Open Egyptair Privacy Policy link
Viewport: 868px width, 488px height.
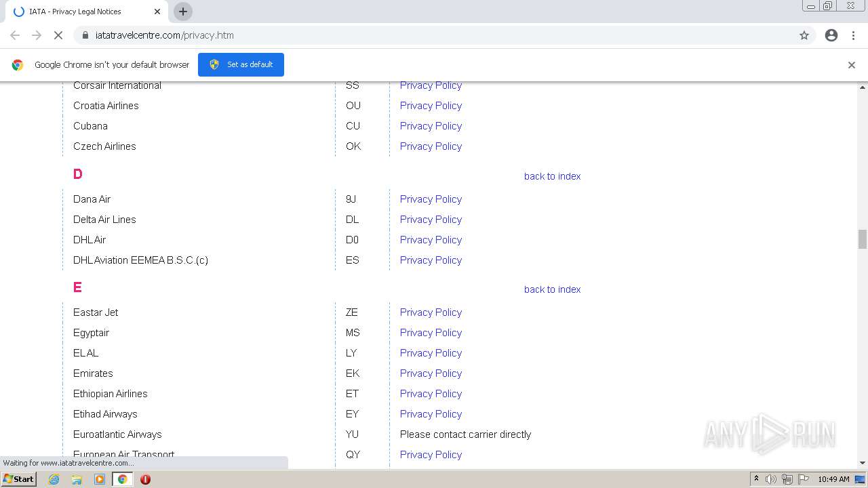pos(431,333)
